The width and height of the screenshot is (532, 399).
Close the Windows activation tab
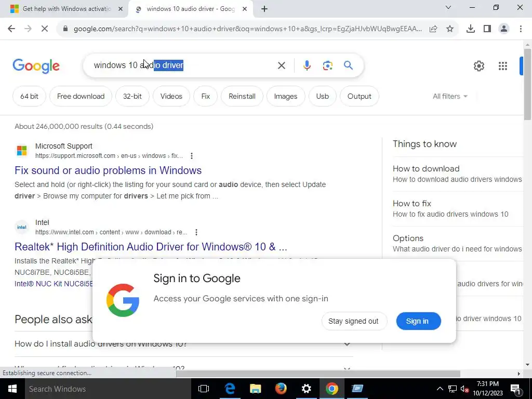coord(121,9)
